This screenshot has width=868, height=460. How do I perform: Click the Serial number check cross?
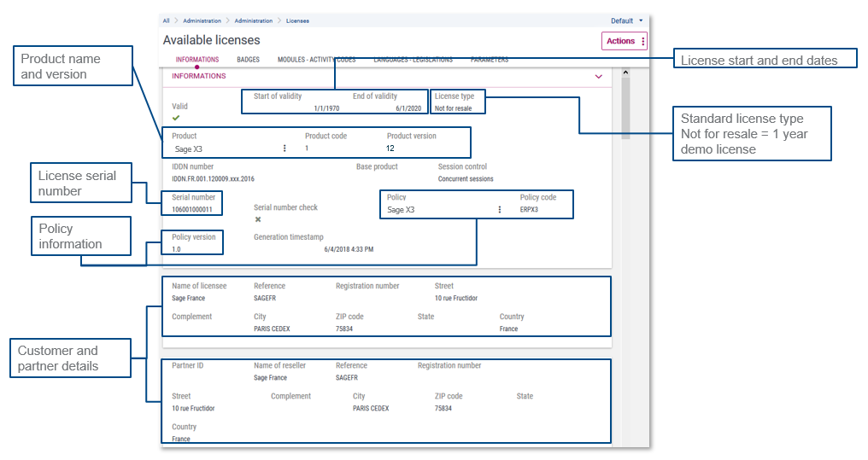258,219
